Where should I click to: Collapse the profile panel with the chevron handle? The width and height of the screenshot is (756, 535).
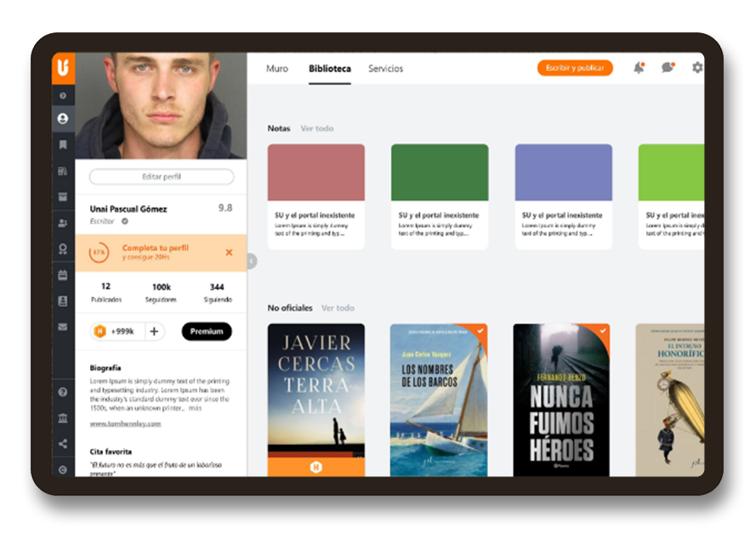pos(252,261)
